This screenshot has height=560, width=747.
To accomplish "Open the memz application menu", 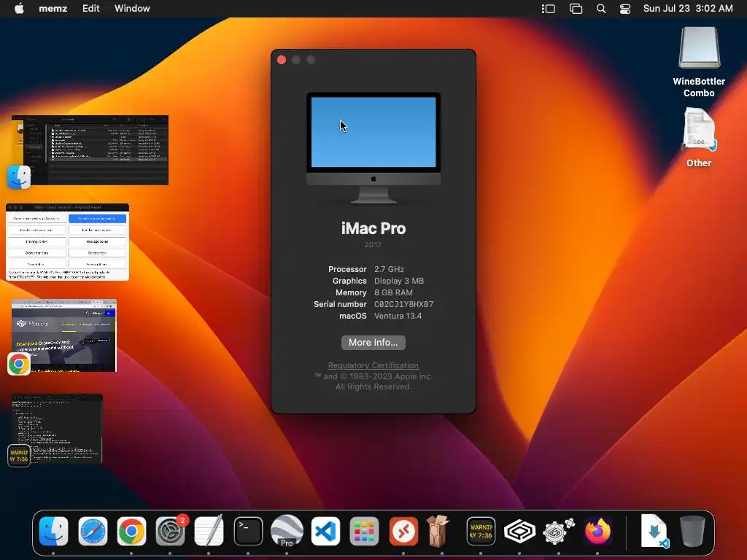I will click(53, 9).
